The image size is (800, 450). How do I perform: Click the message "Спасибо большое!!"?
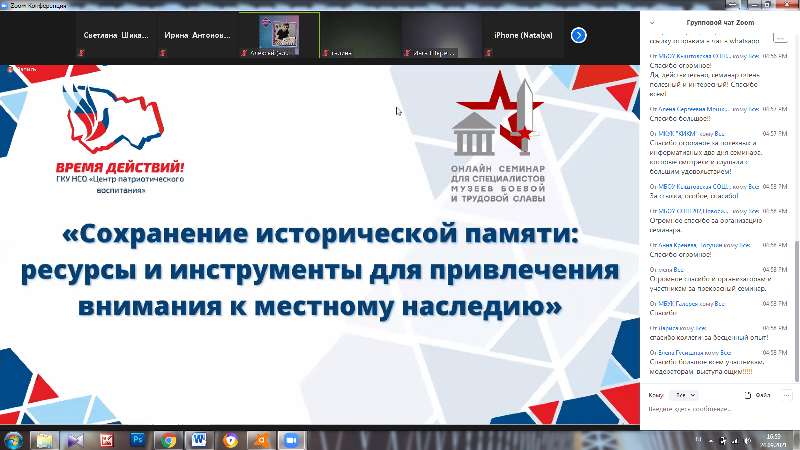(x=680, y=118)
